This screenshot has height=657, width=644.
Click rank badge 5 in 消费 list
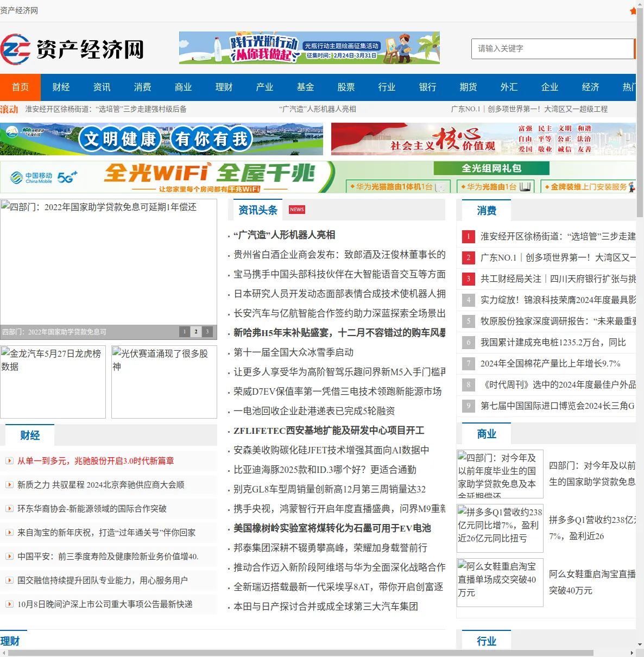(468, 321)
